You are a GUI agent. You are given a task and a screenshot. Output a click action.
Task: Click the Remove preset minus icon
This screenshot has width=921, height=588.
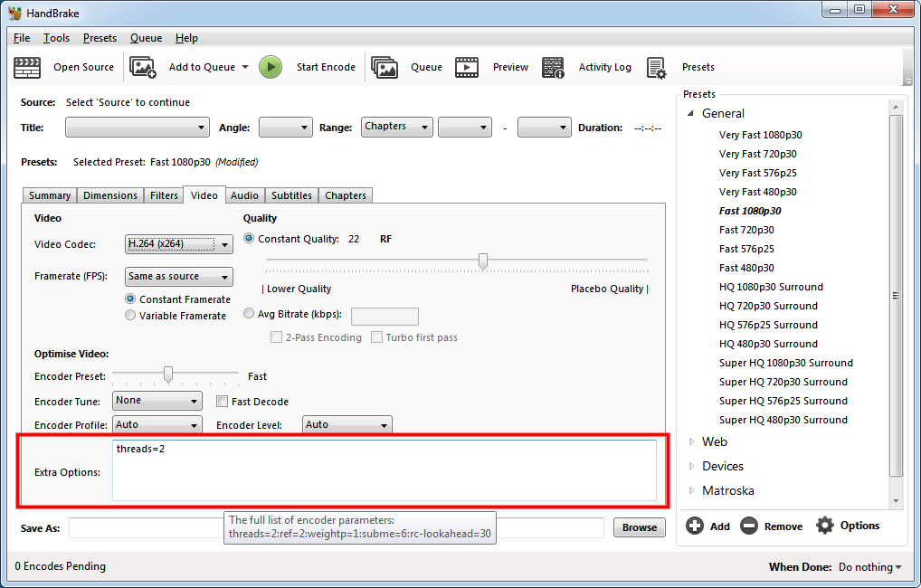[x=749, y=526]
